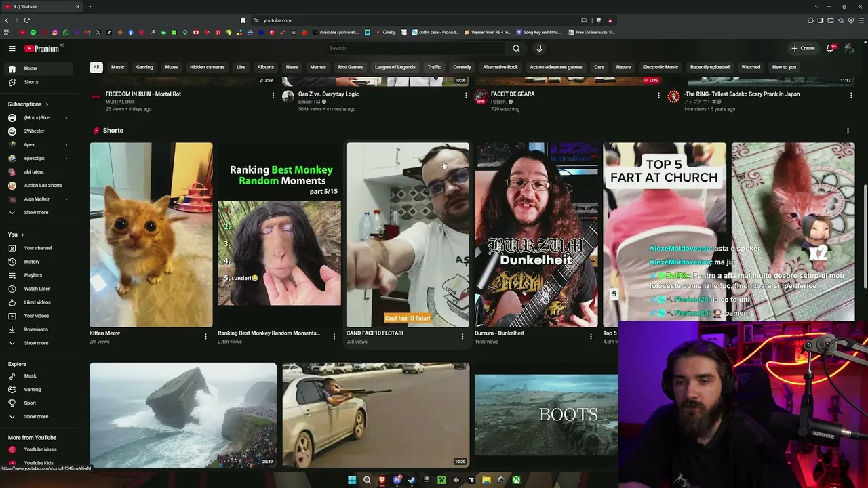This screenshot has height=488, width=868.
Task: Click the magnifier search button
Action: [516, 48]
